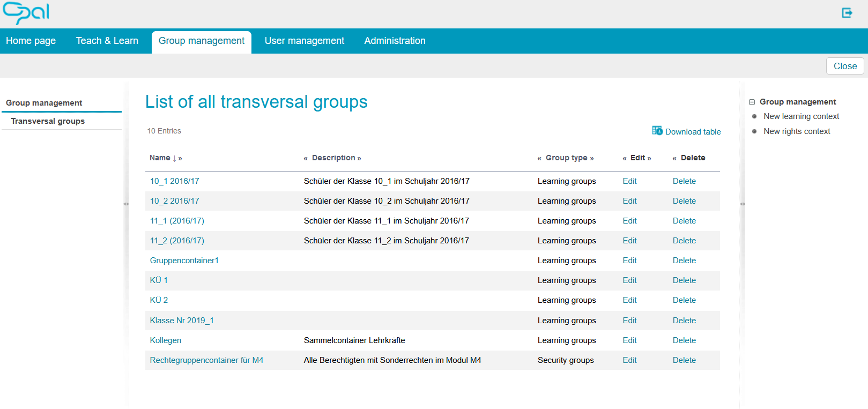Click the OPAL logo

(x=26, y=13)
